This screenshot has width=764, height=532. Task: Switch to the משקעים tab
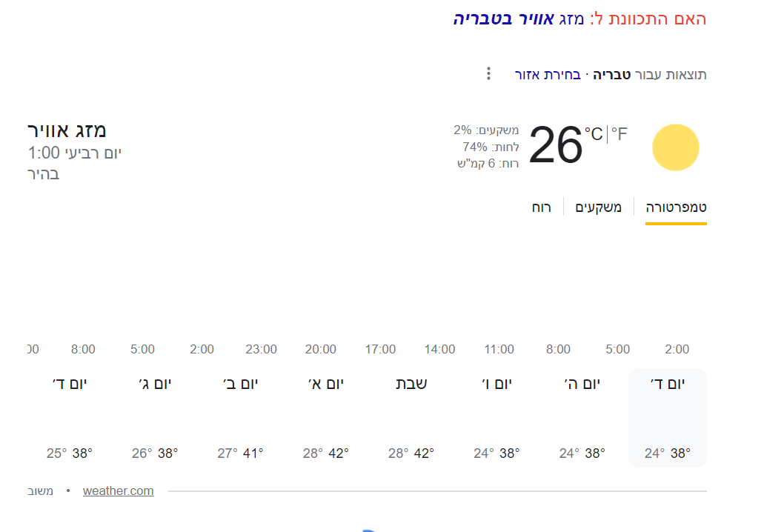[x=599, y=207]
